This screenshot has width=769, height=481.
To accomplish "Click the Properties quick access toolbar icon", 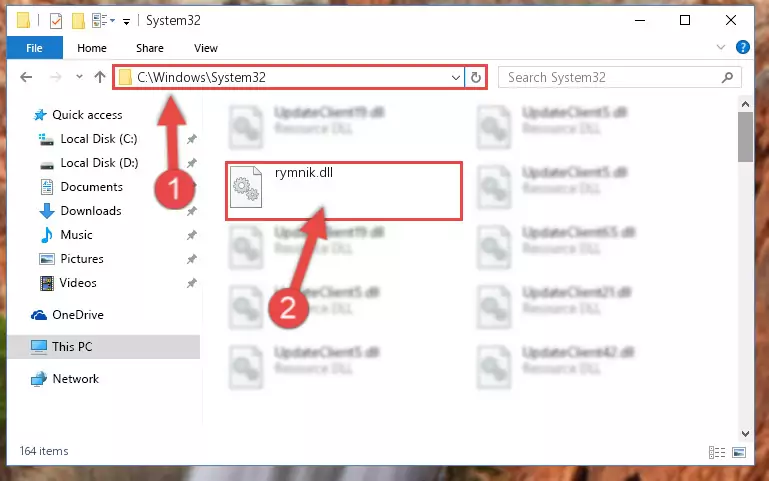I will 56,21.
